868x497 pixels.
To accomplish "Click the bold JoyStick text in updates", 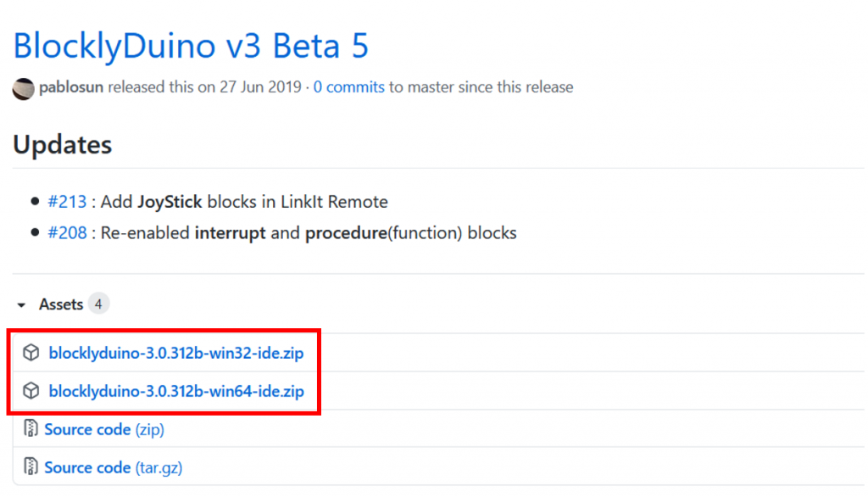I will 170,202.
